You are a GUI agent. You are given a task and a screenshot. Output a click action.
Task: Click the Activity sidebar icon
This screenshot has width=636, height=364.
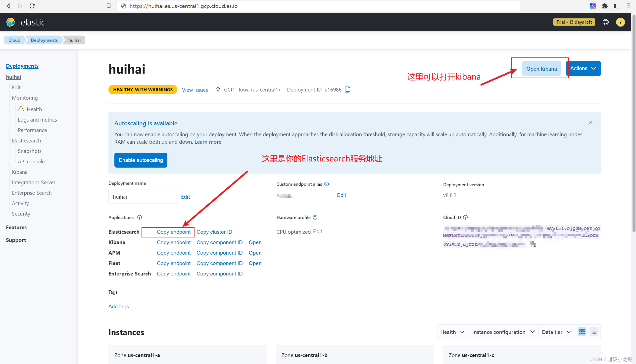pos(20,203)
